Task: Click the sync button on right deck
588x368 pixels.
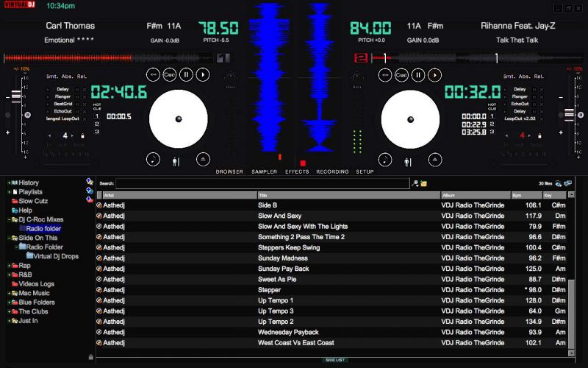Action: [x=384, y=75]
